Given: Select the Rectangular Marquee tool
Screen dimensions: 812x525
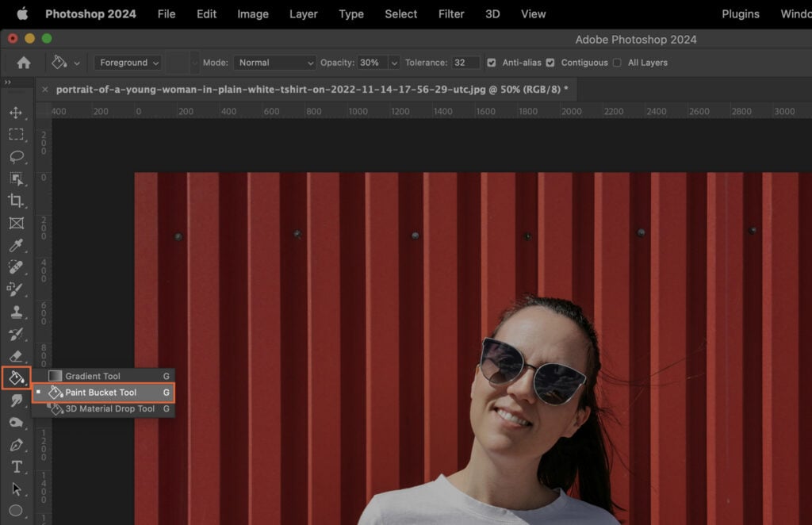Looking at the screenshot, I should click(x=17, y=135).
